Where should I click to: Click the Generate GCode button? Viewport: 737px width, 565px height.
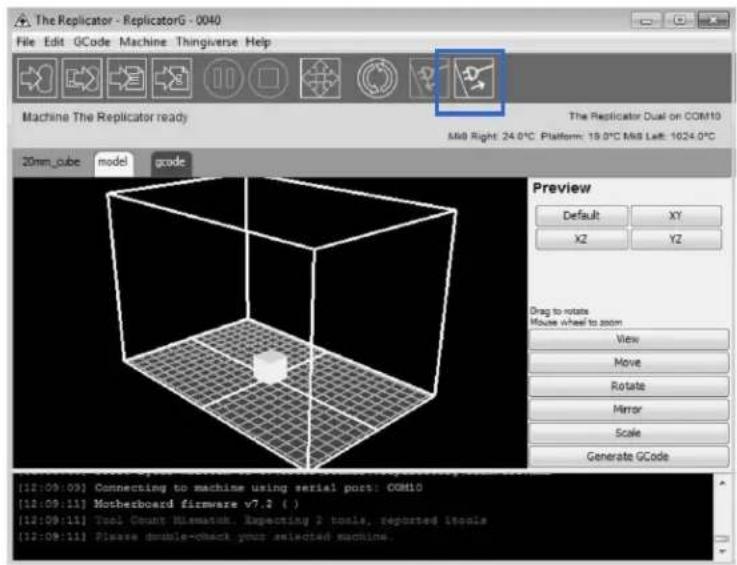(628, 456)
